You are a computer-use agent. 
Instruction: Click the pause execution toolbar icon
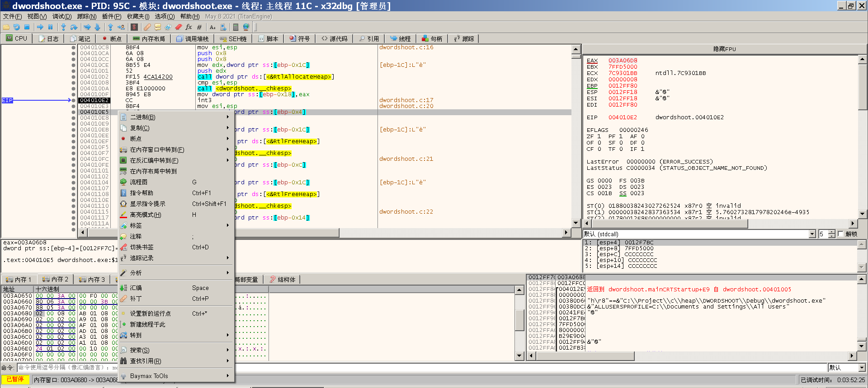(x=50, y=27)
